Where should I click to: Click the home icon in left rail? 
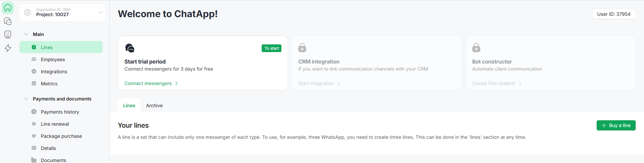click(x=8, y=8)
